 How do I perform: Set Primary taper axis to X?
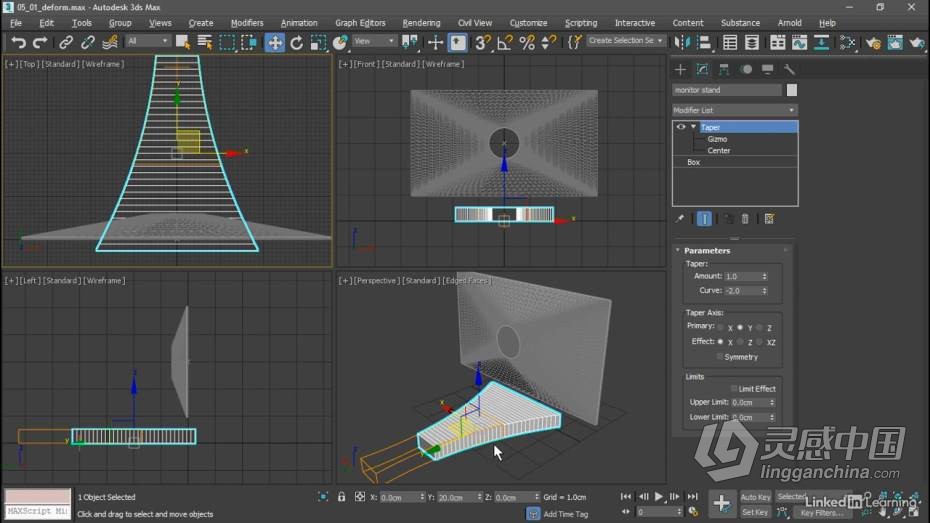[721, 327]
